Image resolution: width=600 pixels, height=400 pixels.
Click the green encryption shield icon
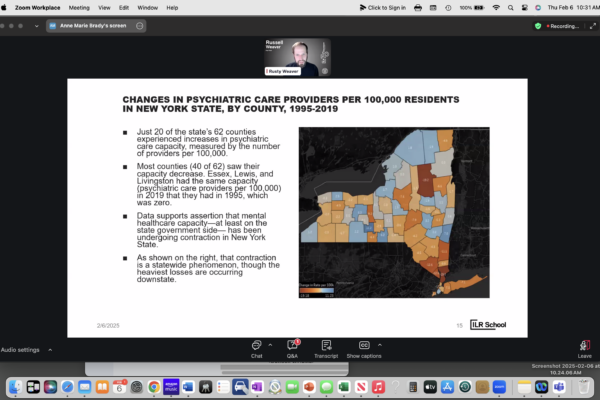(x=538, y=25)
